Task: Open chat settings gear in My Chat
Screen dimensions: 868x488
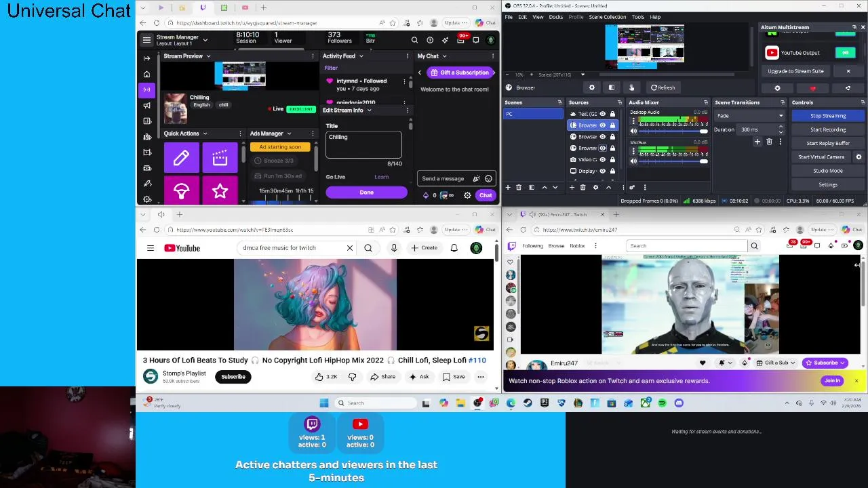Action: point(467,196)
